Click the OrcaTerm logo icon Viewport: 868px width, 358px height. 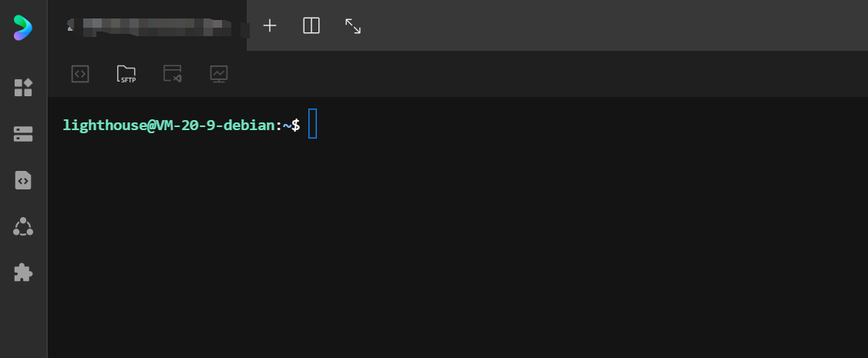23,28
